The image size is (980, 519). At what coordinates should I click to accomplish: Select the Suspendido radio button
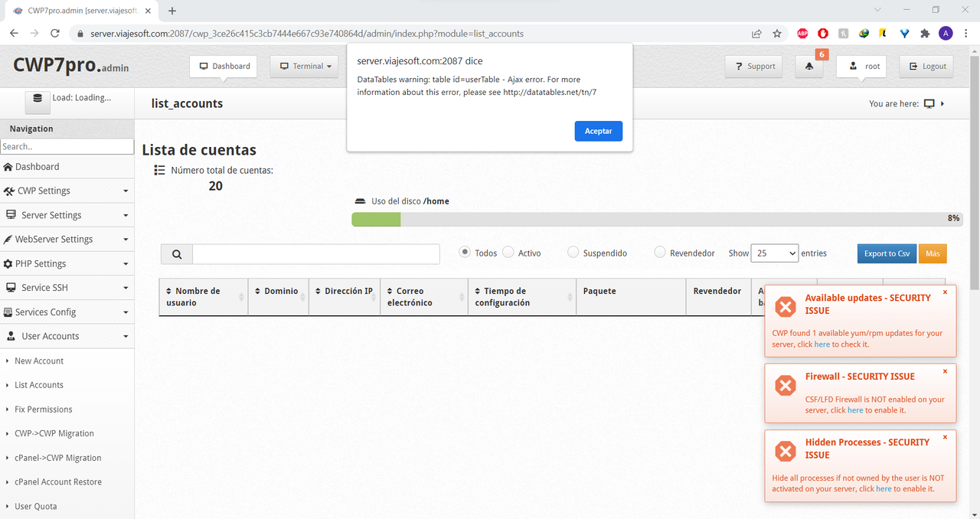[x=573, y=252]
